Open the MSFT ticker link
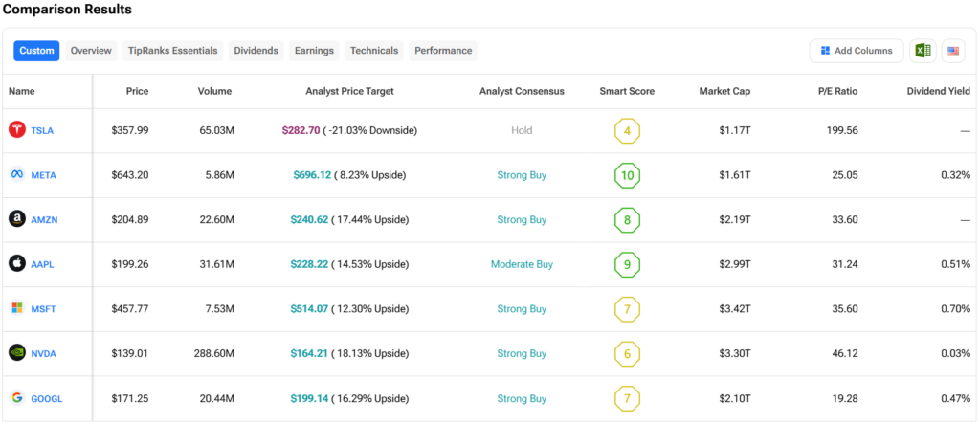This screenshot has height=425, width=980. click(x=44, y=309)
